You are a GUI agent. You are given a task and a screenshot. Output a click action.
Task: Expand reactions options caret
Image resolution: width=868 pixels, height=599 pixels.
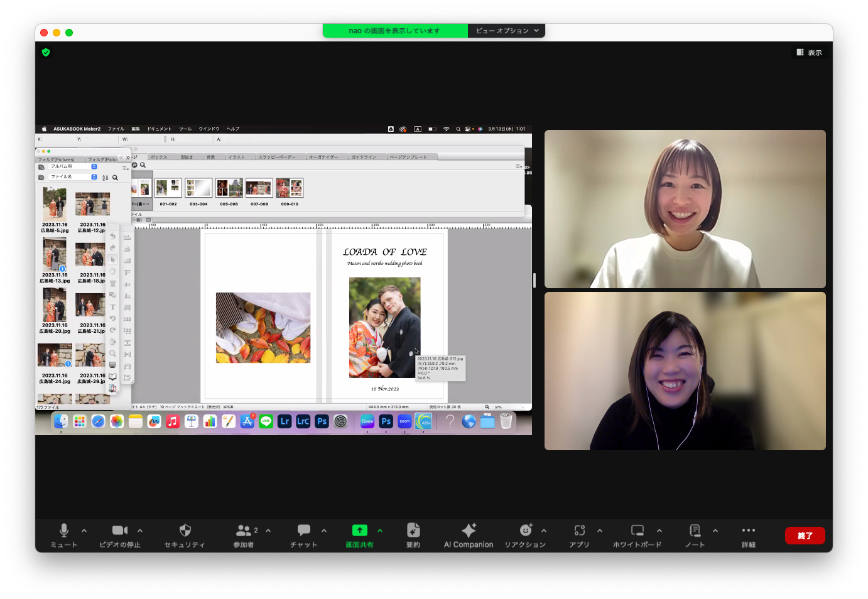[x=544, y=531]
